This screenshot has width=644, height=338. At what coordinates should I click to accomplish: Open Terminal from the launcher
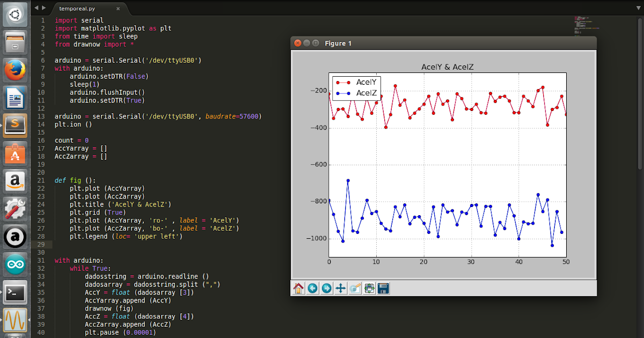point(15,293)
